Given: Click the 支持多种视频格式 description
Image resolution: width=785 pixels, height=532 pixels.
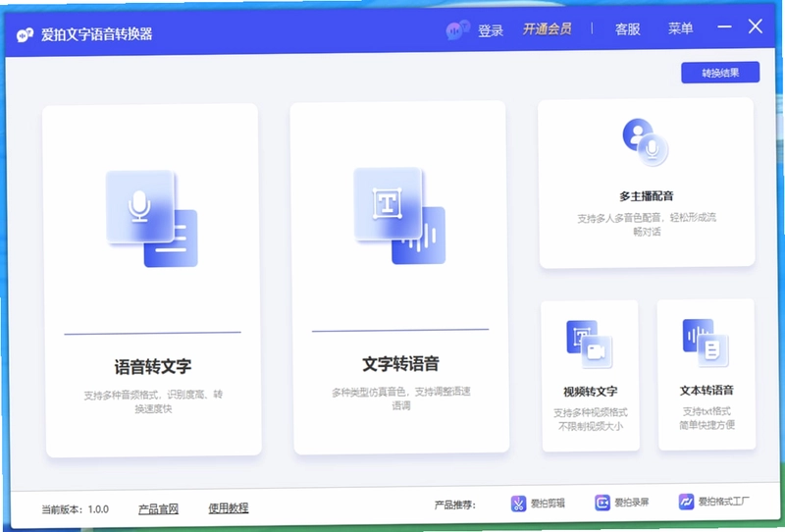Looking at the screenshot, I should 591,419.
